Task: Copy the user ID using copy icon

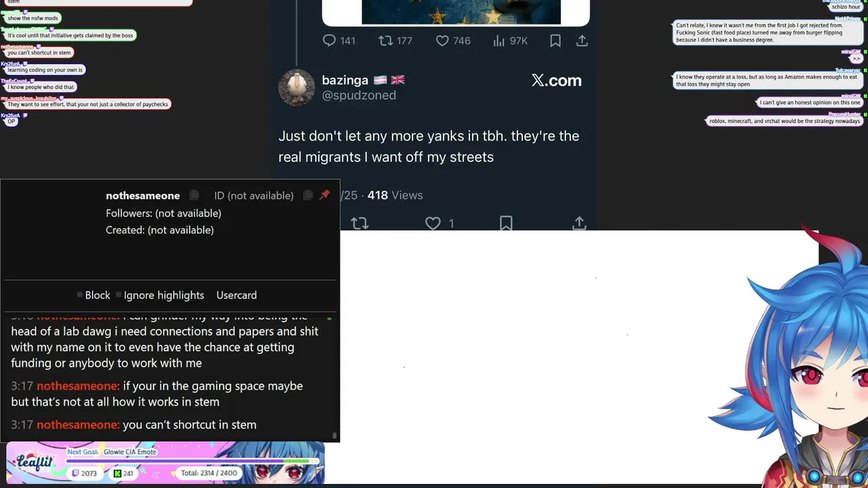Action: 308,195
